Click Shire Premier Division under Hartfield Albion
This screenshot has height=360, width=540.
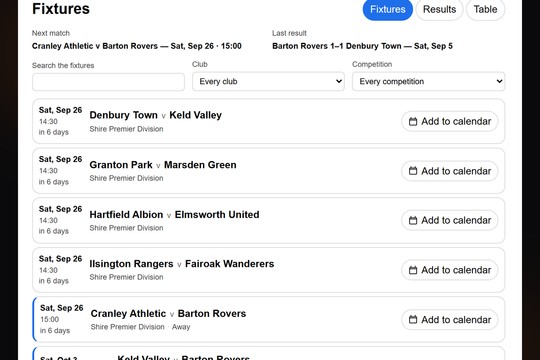(x=126, y=228)
